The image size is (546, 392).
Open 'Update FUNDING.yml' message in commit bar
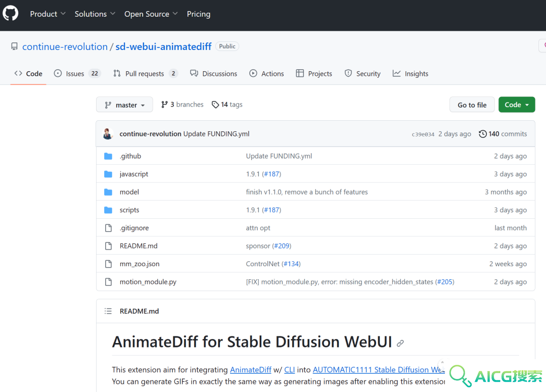216,134
